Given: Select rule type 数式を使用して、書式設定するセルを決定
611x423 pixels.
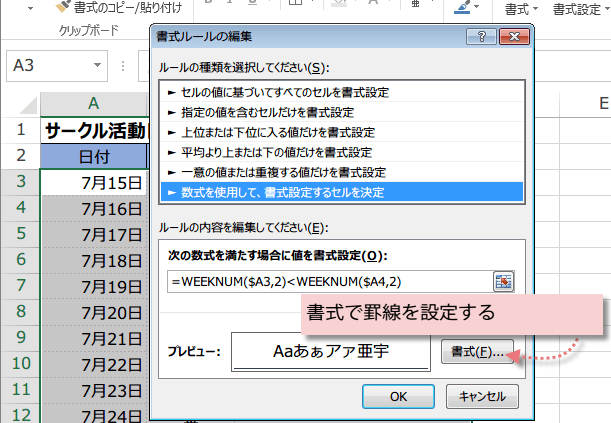Looking at the screenshot, I should (x=342, y=192).
